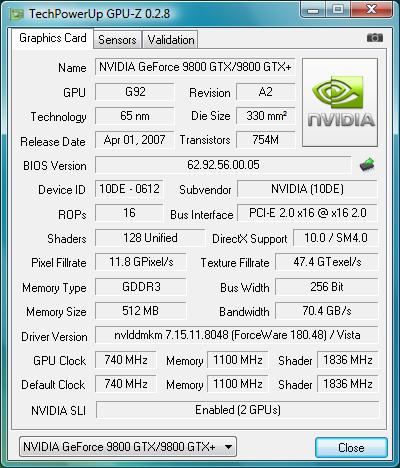Click the 'Release Date' label
The image size is (400, 468).
pyautogui.click(x=53, y=142)
